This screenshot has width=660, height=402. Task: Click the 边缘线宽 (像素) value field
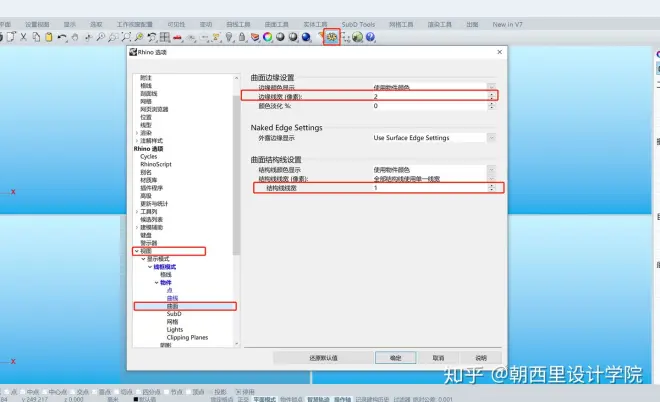(x=430, y=96)
